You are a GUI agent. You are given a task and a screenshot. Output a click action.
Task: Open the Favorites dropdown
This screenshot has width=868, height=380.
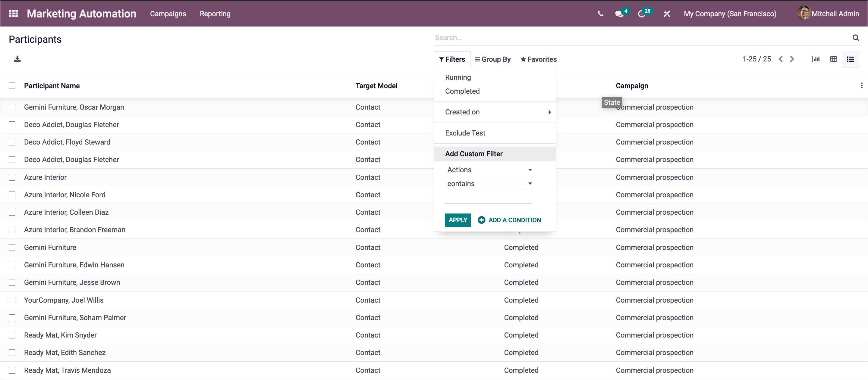[x=538, y=59]
